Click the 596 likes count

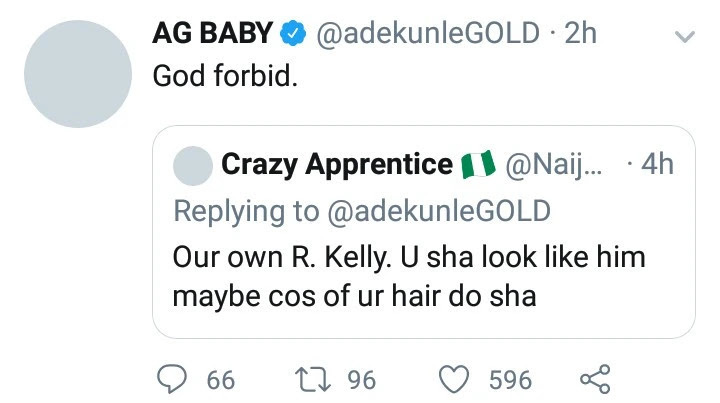[510, 380]
